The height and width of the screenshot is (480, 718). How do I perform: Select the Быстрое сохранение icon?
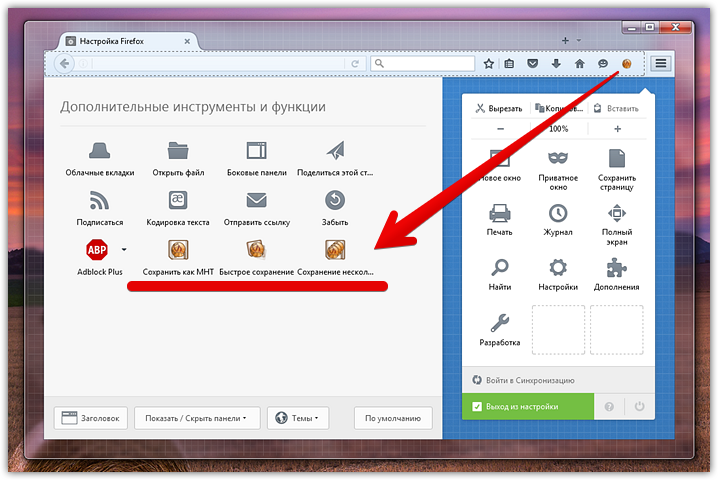tap(256, 250)
